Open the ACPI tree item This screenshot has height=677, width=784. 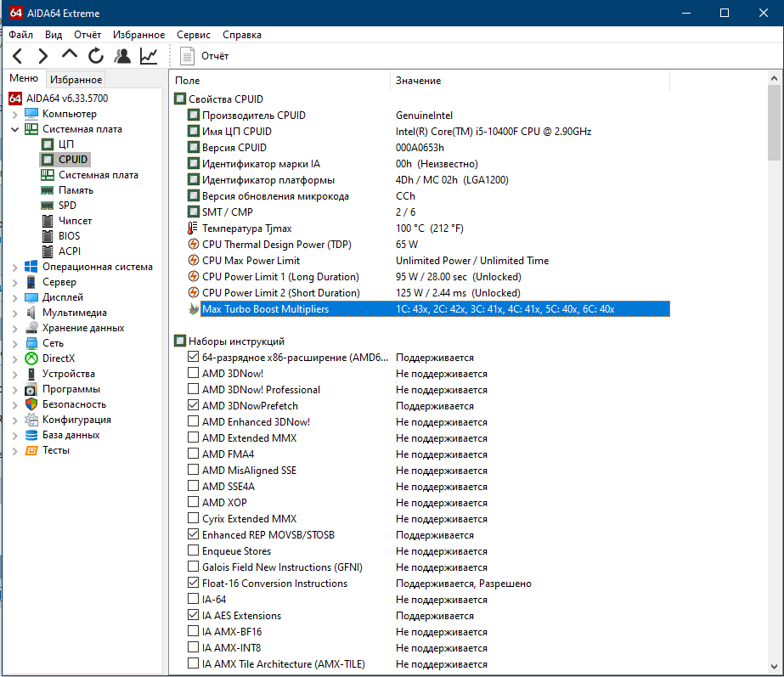pyautogui.click(x=70, y=251)
